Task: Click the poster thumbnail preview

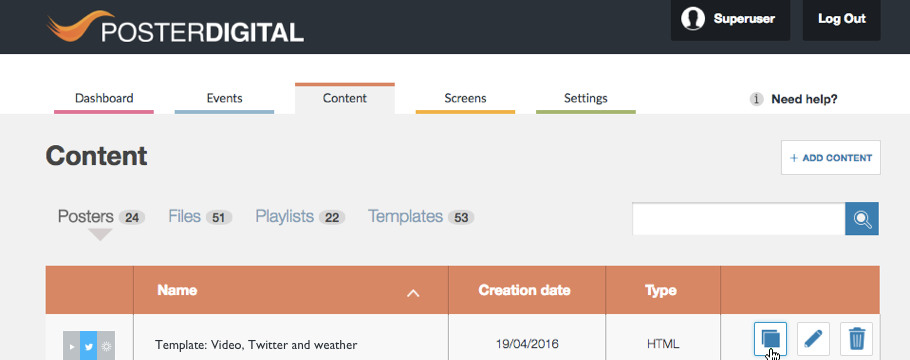Action: 89,345
